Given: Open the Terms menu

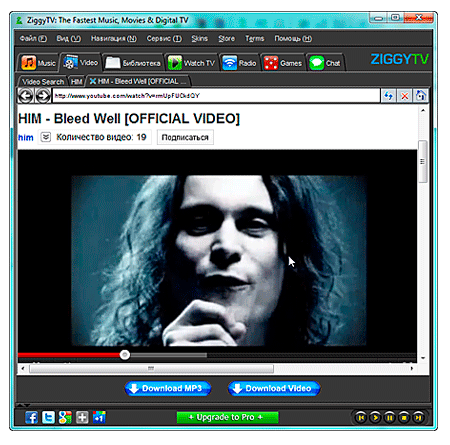Looking at the screenshot, I should [x=255, y=39].
